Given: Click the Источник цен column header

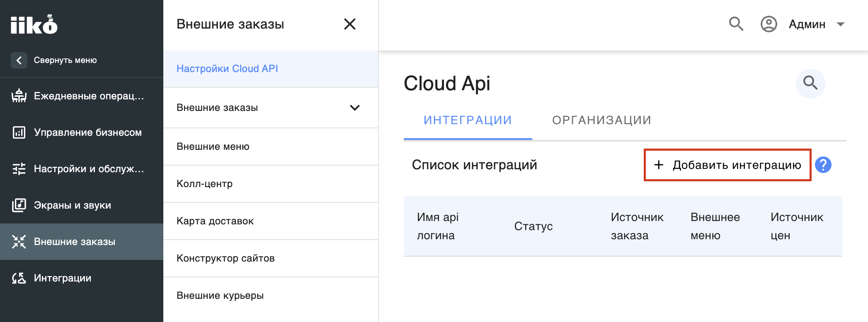Looking at the screenshot, I should click(797, 226).
